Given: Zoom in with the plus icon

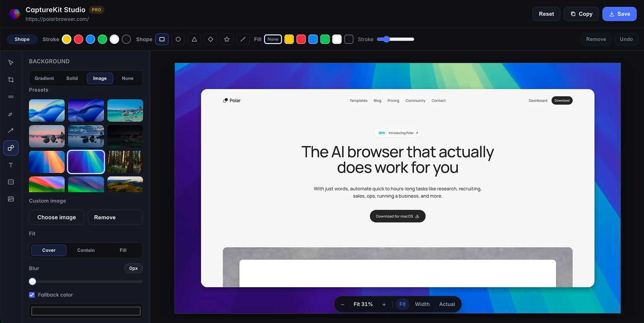Looking at the screenshot, I should [384, 304].
